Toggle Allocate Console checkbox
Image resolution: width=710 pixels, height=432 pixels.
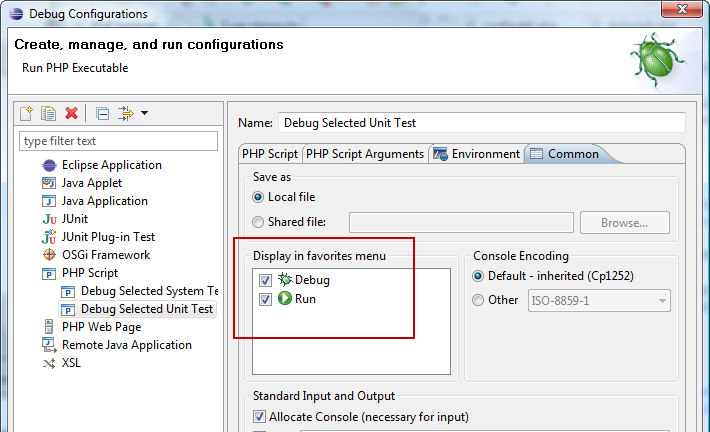(x=260, y=416)
